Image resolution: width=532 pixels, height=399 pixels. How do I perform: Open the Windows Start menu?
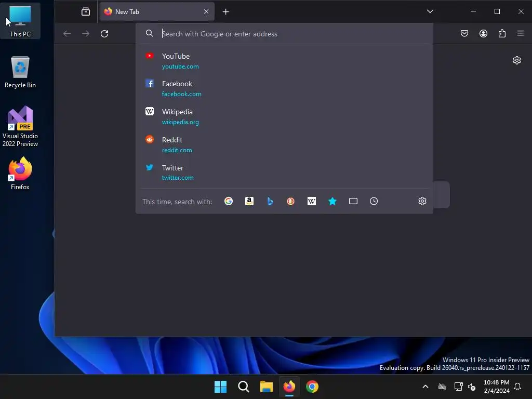click(220, 387)
